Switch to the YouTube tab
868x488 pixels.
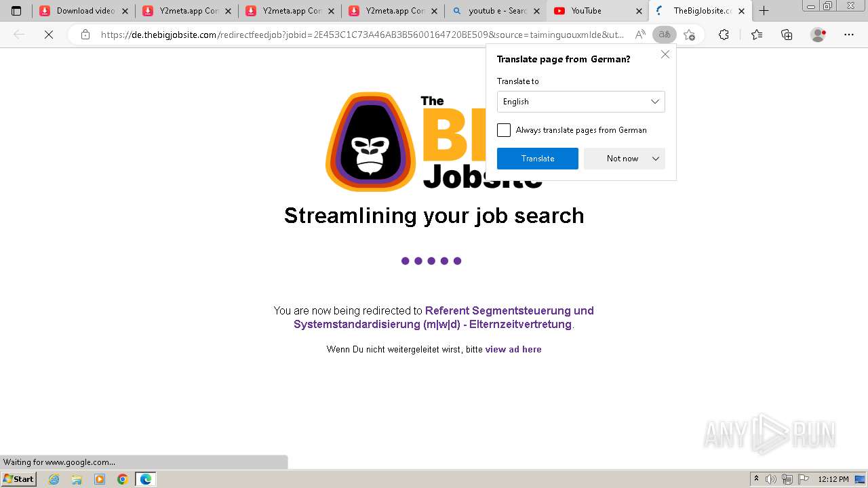(598, 11)
